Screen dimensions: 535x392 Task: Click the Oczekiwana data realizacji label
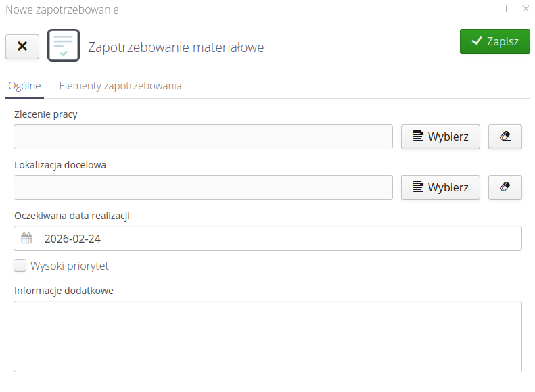click(x=72, y=216)
